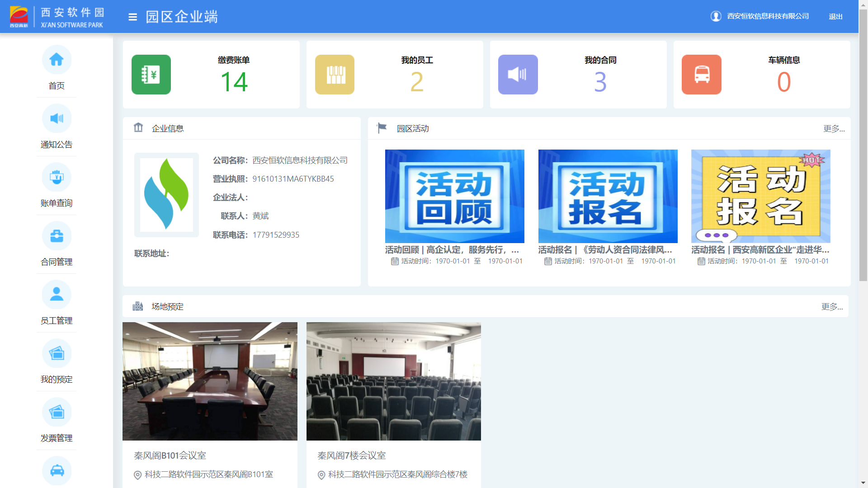Click the 场地预定 buildings icon
868x488 pixels.
coord(138,306)
